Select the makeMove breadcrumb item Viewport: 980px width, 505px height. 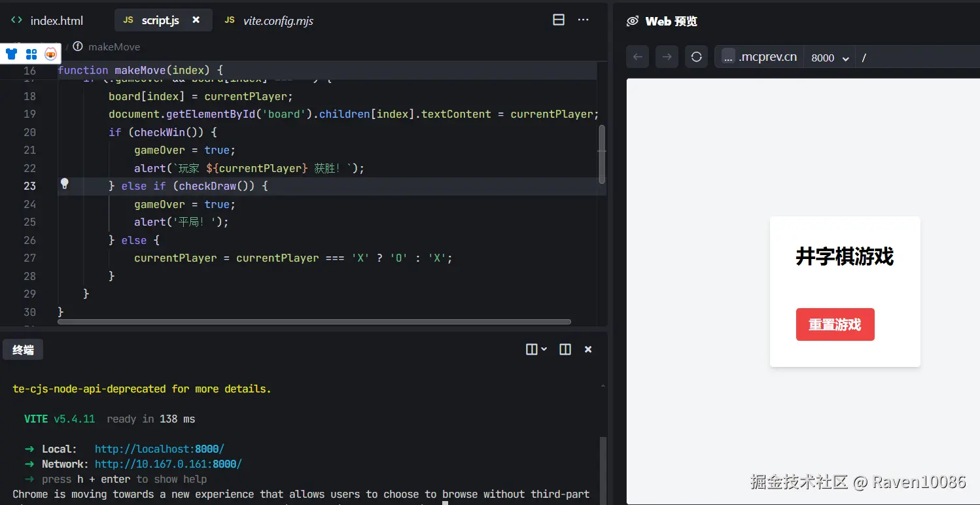click(114, 46)
